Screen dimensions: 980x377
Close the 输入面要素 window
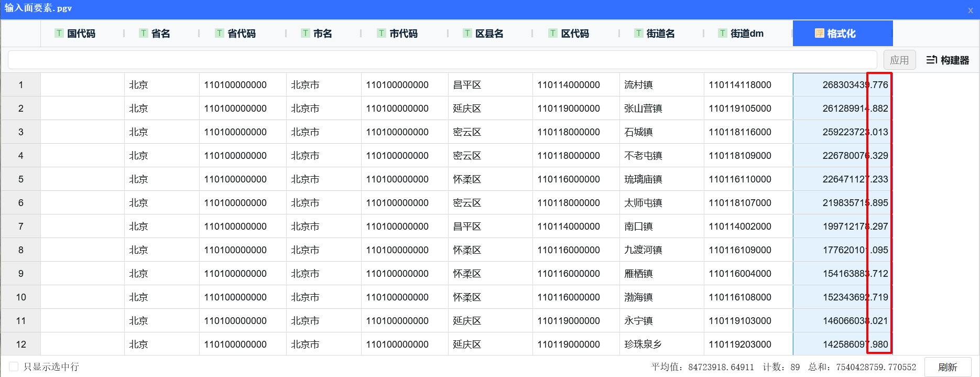pos(970,9)
